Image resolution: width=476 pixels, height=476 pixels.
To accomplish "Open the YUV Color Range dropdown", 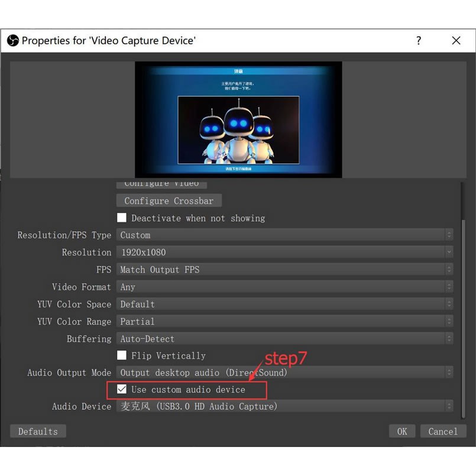I will (284, 322).
